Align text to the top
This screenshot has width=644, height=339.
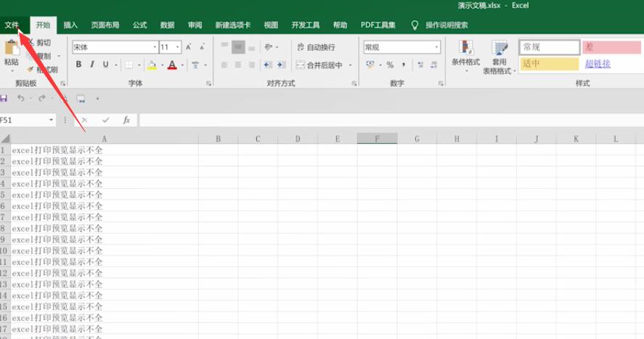[224, 46]
